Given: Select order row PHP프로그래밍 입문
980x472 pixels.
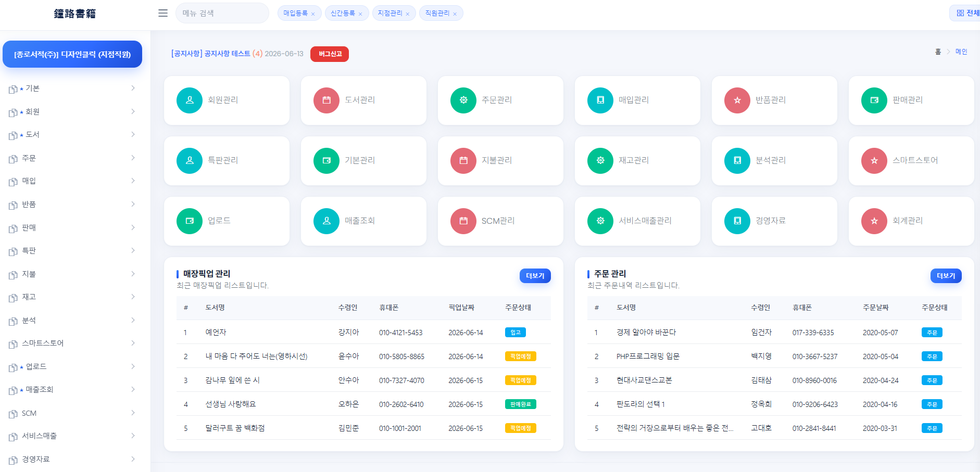Looking at the screenshot, I should tap(774, 356).
